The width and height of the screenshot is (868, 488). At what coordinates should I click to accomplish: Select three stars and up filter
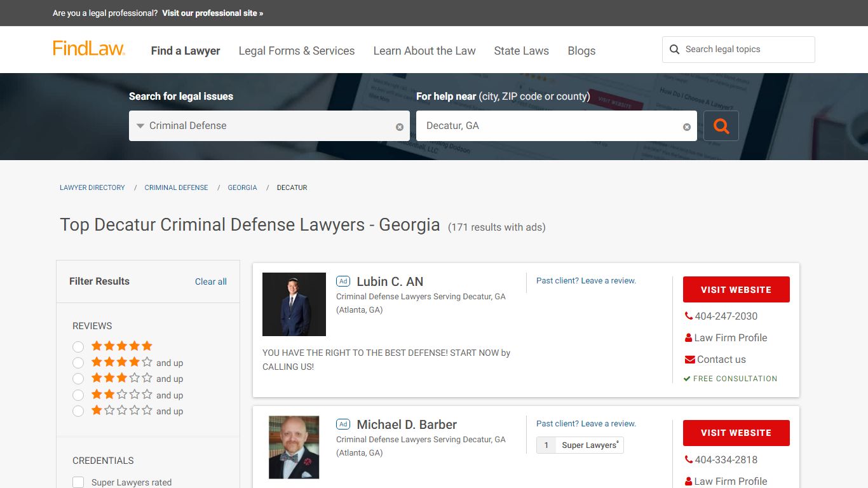[78, 379]
